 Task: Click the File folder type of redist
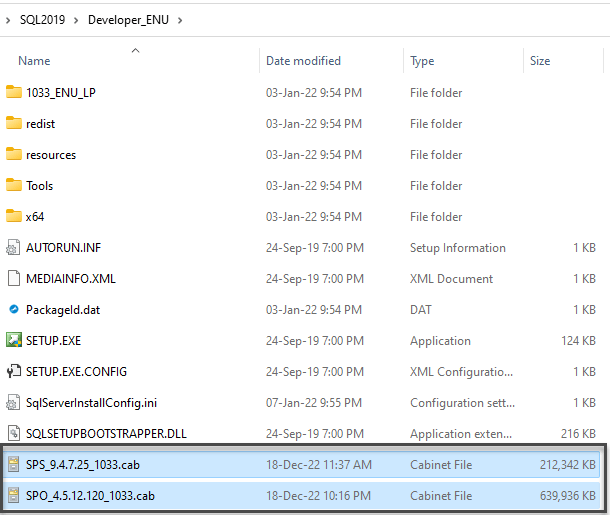point(436,124)
